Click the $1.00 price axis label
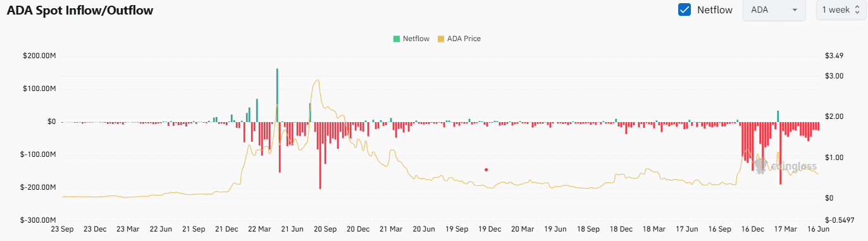Screen dimensions: 868x241 pos(834,158)
